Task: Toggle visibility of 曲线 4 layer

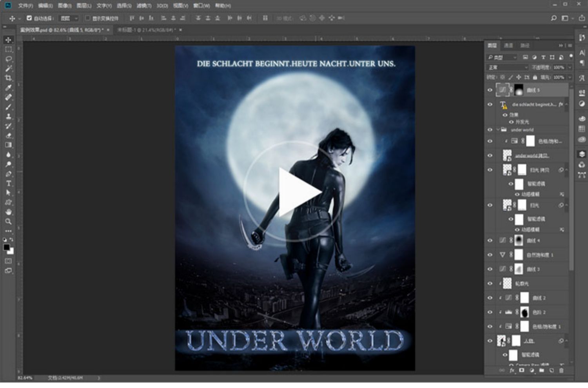Action: point(490,240)
